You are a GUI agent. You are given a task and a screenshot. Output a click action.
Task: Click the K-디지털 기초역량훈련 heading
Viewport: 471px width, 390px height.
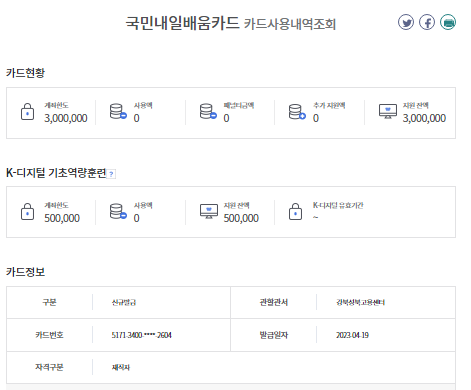(x=56, y=173)
